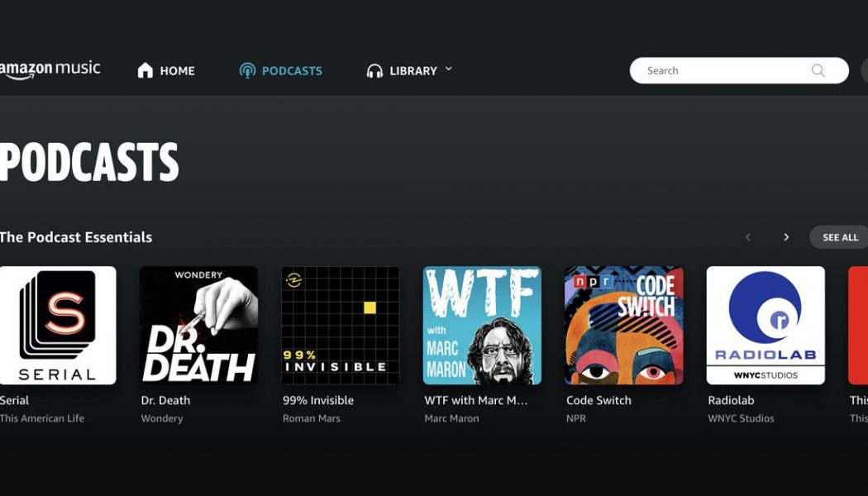868x496 pixels.
Task: Select the 99% Invisible thumbnail
Action: 339,325
